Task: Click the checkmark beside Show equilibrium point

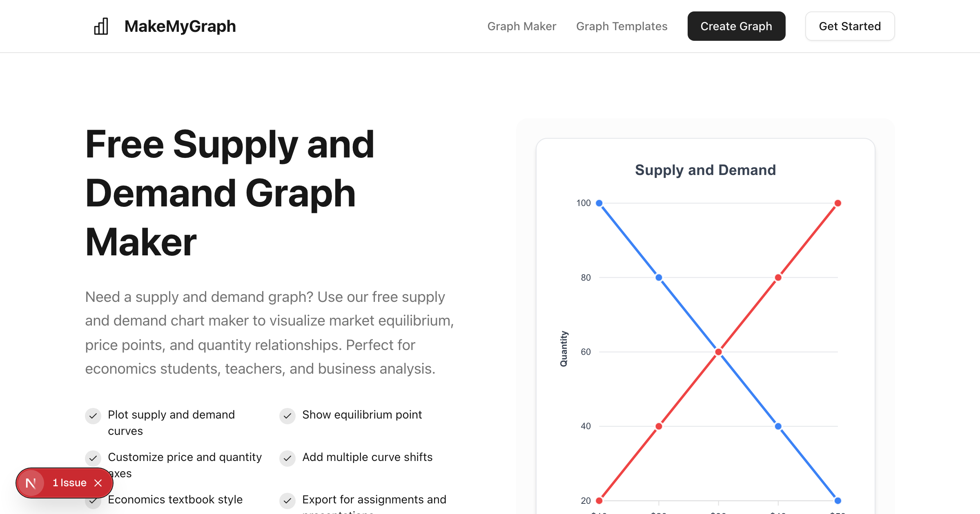Action: pyautogui.click(x=287, y=416)
